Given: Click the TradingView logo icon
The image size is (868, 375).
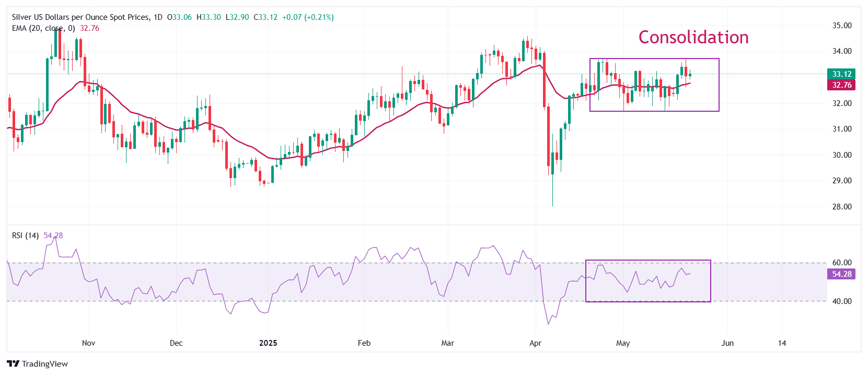Looking at the screenshot, I should pyautogui.click(x=13, y=364).
